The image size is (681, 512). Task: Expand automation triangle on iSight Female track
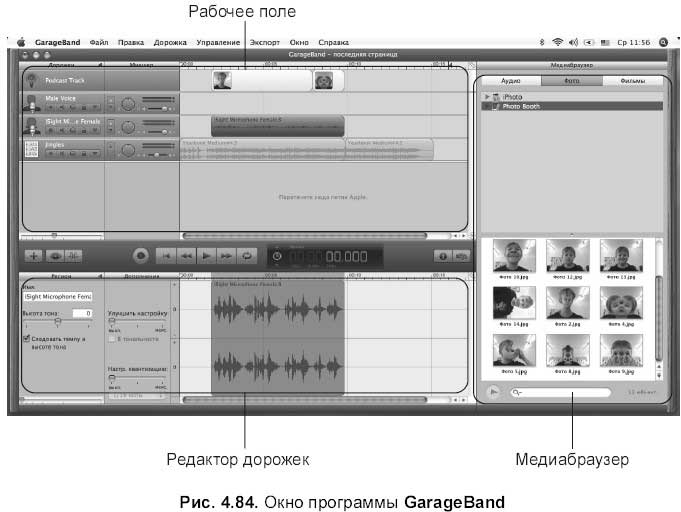coord(95,130)
